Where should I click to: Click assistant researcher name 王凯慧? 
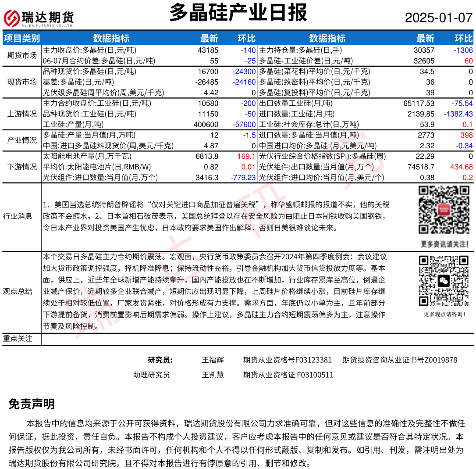[213, 375]
